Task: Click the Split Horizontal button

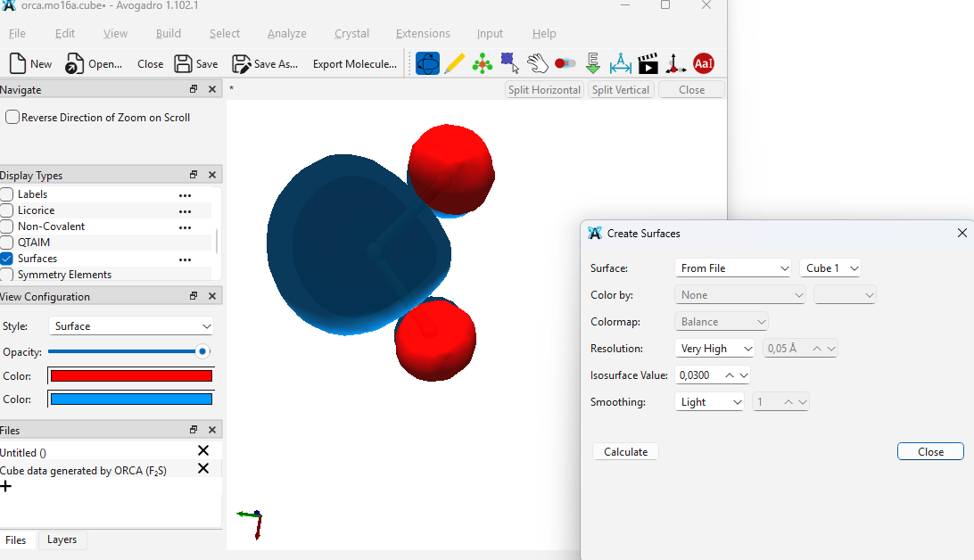Action: click(x=544, y=90)
